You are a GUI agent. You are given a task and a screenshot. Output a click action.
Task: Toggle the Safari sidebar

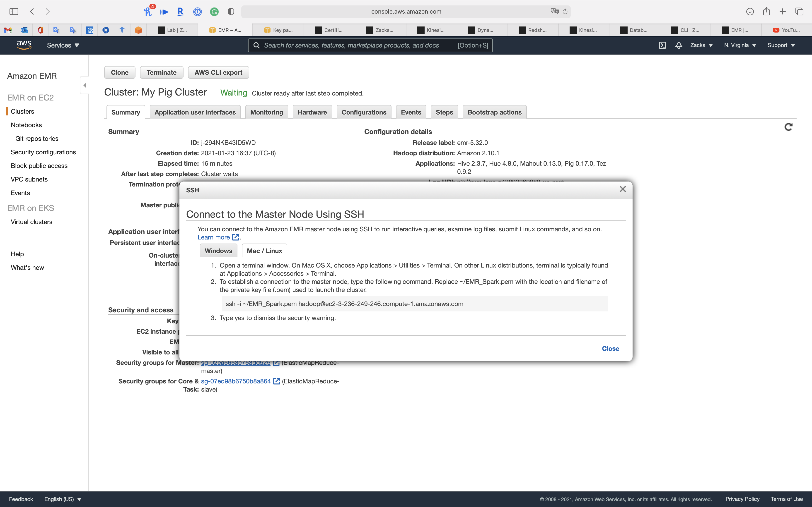[14, 11]
